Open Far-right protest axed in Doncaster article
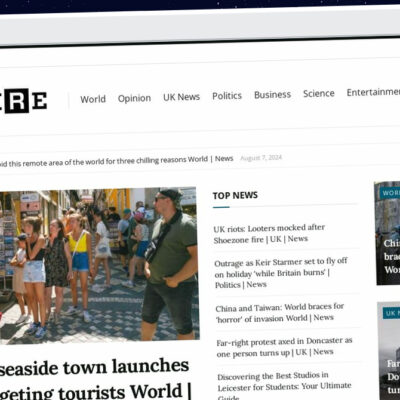 pos(284,347)
